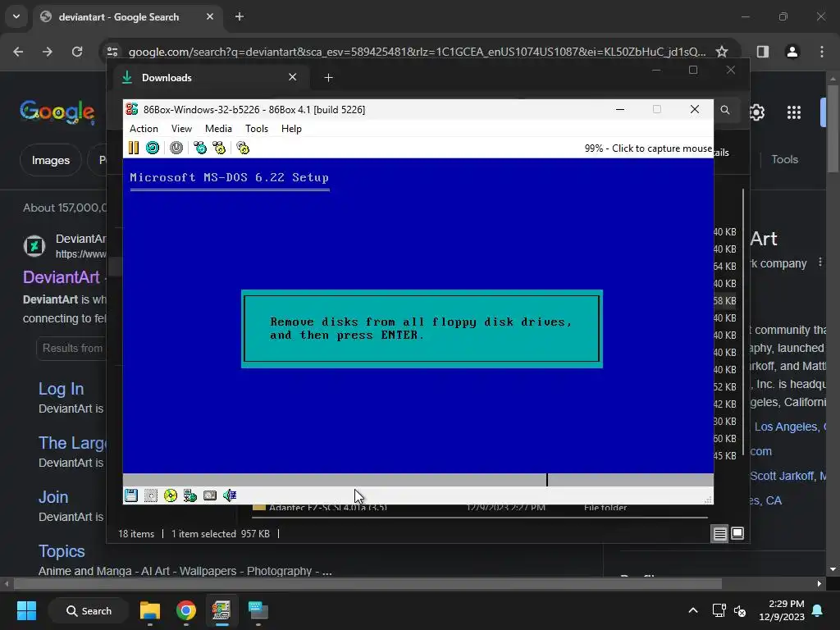Open the DeviantArt search result title

(x=61, y=277)
